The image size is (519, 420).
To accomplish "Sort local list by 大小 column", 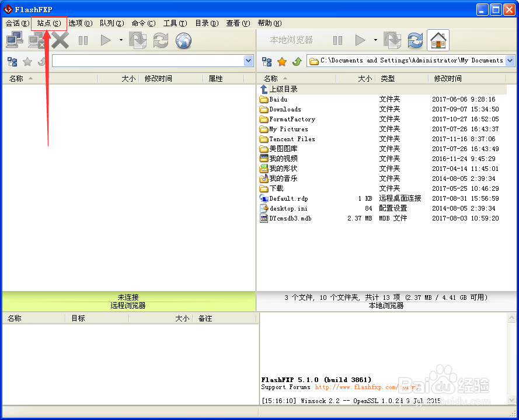I will pos(356,79).
